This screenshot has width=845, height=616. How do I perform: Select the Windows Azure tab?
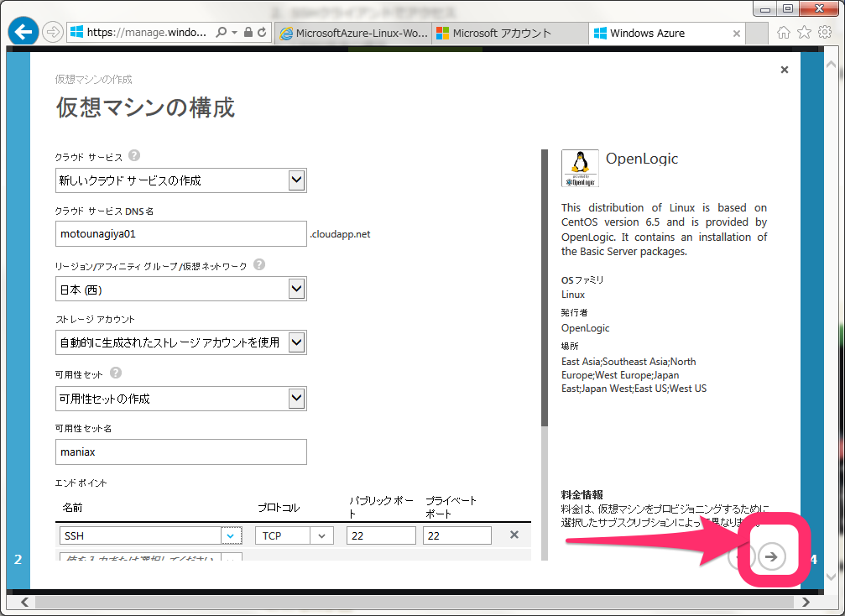tap(666, 34)
